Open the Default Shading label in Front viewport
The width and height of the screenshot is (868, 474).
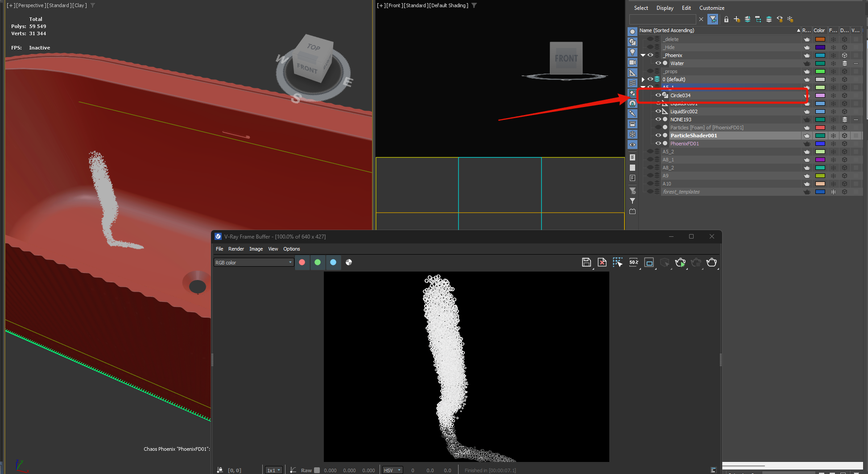(x=449, y=5)
